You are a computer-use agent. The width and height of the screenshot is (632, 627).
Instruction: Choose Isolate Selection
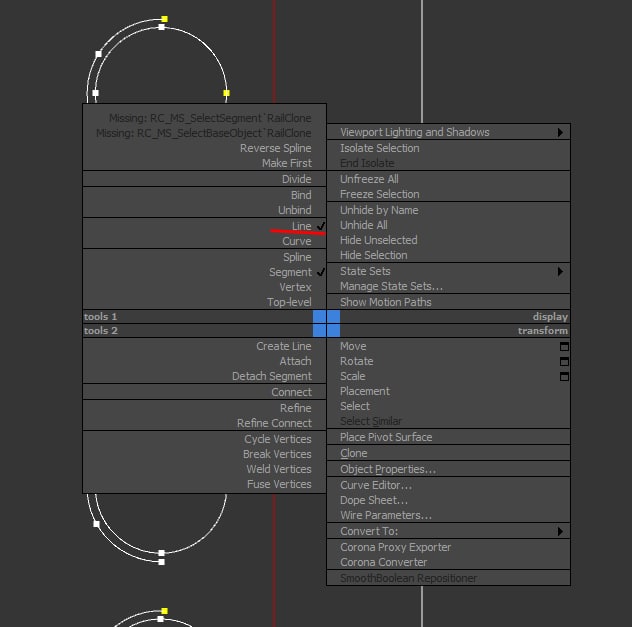380,148
